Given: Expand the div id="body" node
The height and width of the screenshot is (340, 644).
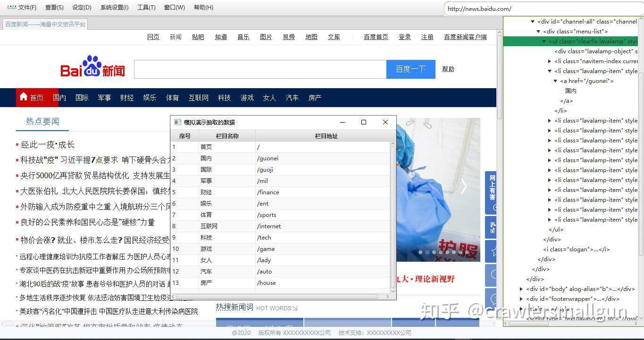Looking at the screenshot, I should [x=521, y=289].
